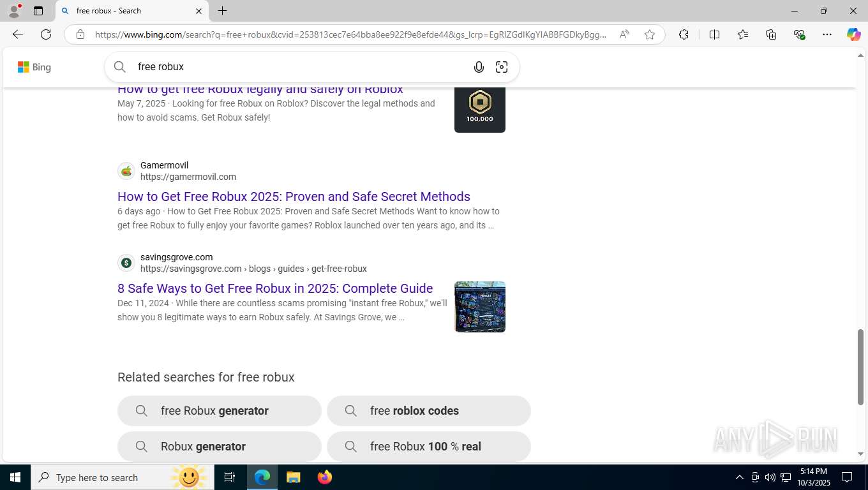The height and width of the screenshot is (490, 868).
Task: Select related search Robux generator
Action: pyautogui.click(x=220, y=447)
